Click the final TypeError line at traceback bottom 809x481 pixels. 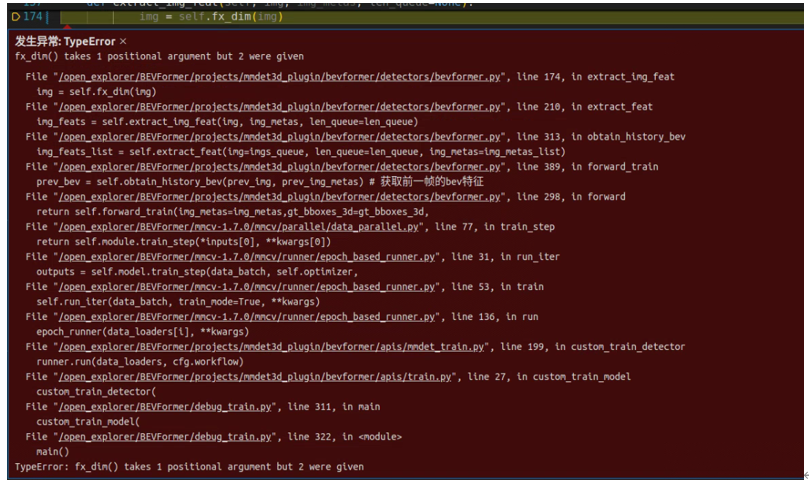tap(190, 466)
